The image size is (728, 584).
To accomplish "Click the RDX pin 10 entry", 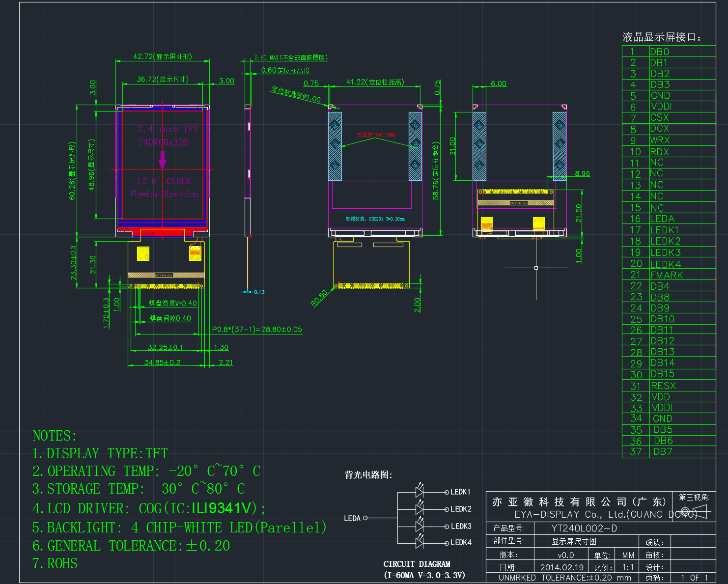I will (660, 152).
